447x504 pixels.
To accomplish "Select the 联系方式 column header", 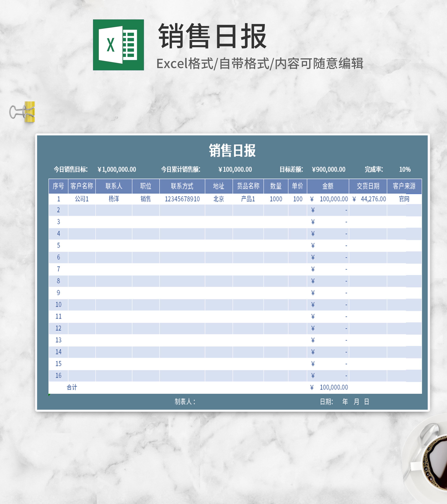I will pos(182,186).
